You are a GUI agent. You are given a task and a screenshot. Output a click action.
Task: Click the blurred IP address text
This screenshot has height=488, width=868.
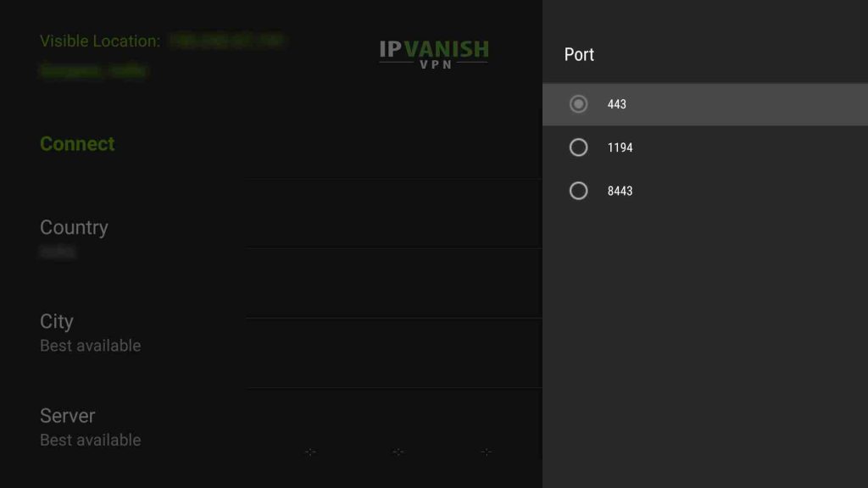point(226,41)
